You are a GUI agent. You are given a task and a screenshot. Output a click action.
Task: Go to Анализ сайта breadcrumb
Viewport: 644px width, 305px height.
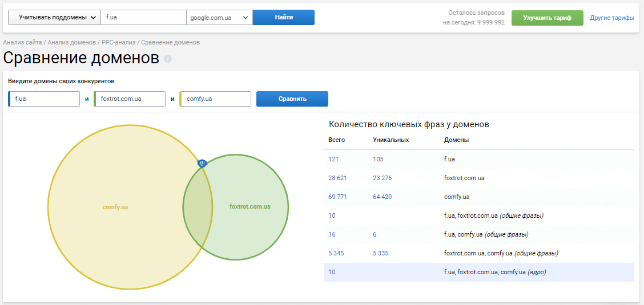(x=22, y=42)
